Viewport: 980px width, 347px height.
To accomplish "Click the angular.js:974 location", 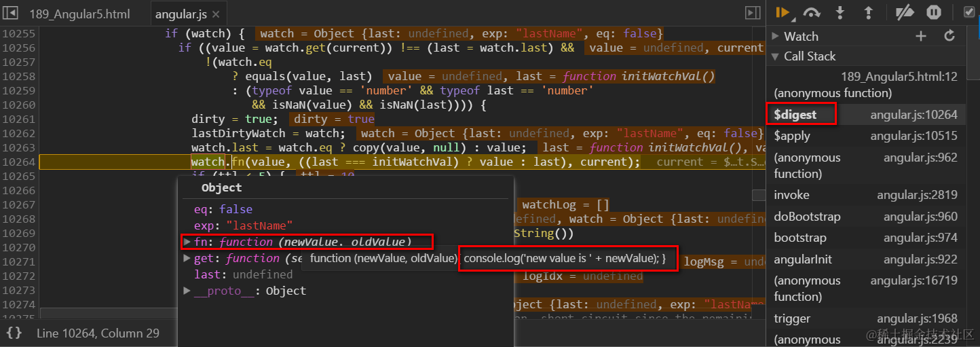I will coord(920,238).
